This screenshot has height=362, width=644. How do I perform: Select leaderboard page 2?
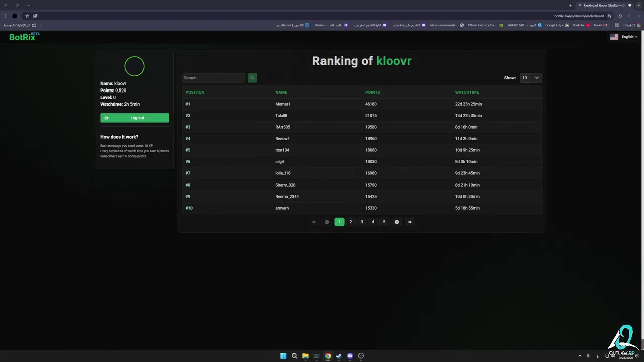point(351,222)
